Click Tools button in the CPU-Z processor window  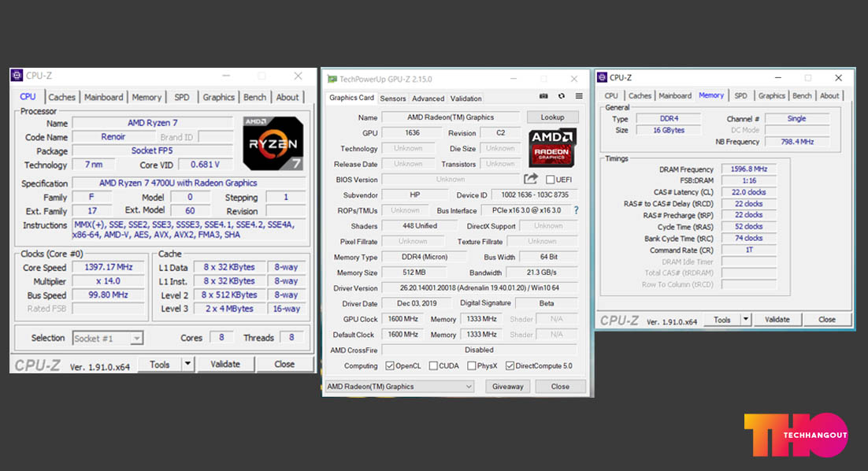[x=159, y=364]
